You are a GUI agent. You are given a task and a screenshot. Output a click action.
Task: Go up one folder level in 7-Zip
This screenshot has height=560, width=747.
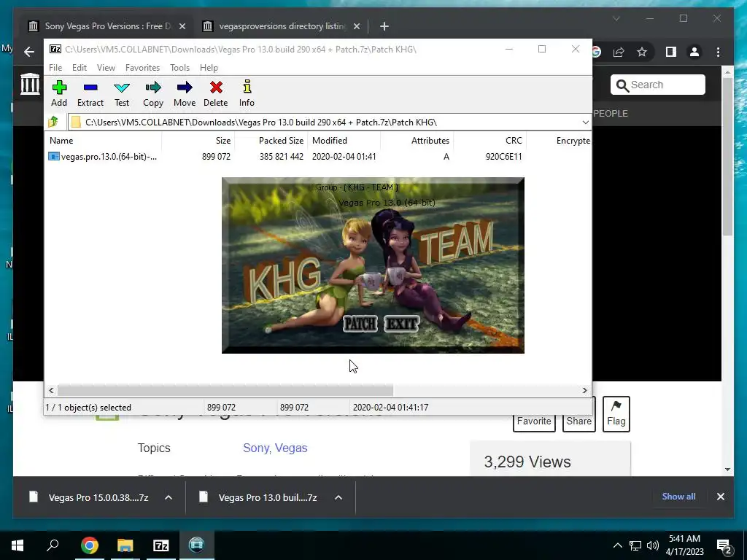[x=53, y=122]
